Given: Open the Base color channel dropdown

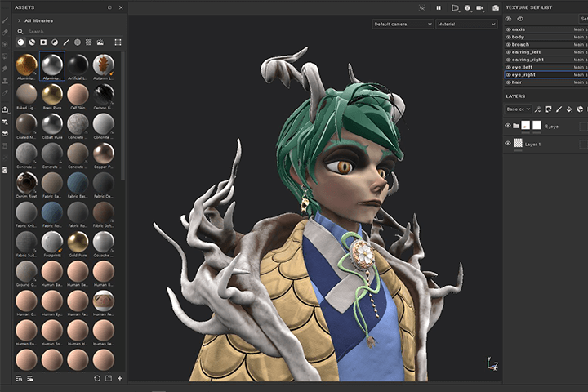Looking at the screenshot, I should pyautogui.click(x=518, y=109).
